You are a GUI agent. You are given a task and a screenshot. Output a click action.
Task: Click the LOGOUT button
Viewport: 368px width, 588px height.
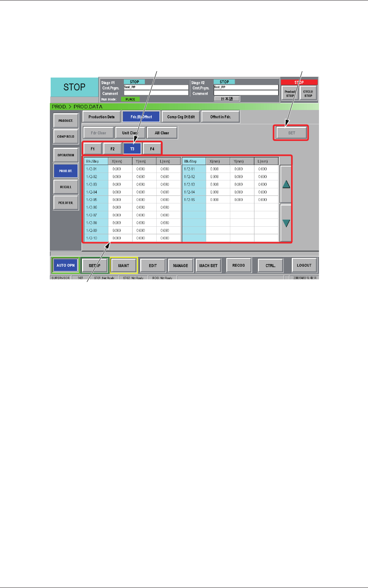[304, 266]
